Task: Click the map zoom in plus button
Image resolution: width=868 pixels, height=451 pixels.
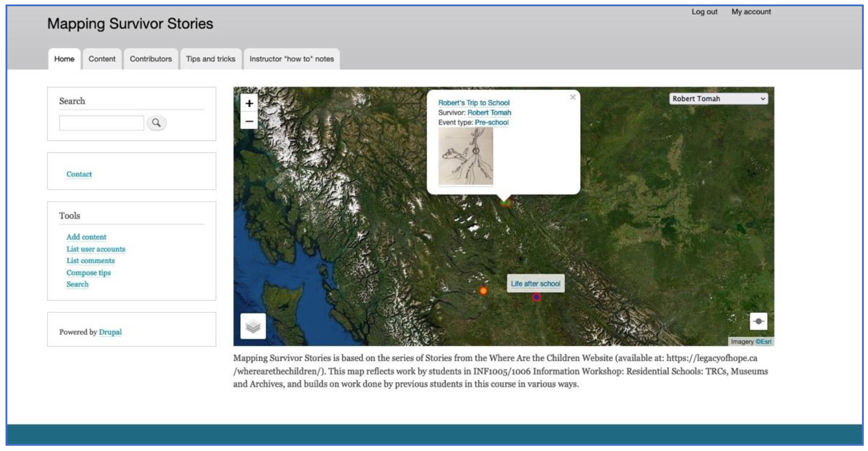Action: (x=249, y=103)
